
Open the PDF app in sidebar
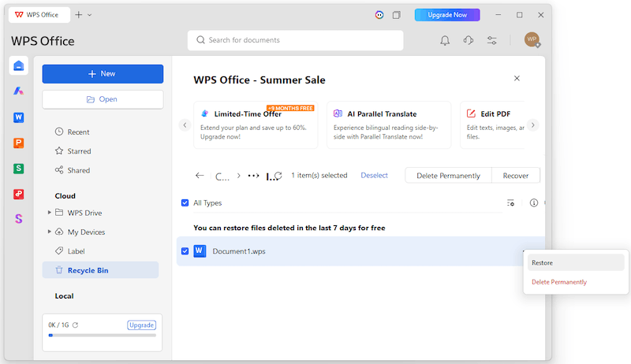18,194
